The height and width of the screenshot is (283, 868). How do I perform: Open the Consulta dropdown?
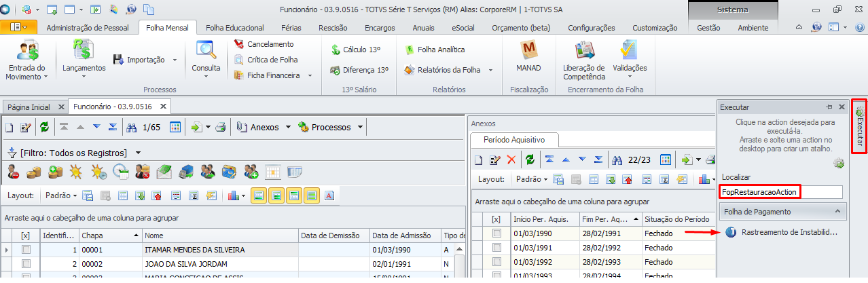point(205,76)
